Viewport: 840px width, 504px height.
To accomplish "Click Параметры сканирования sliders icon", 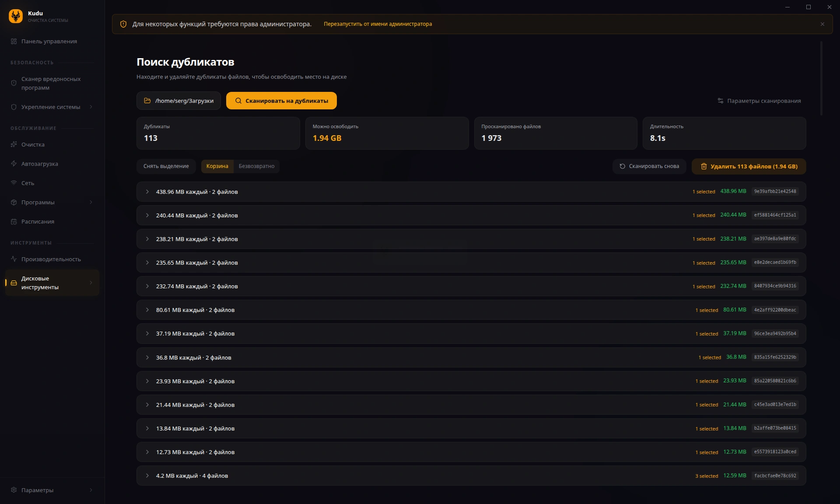I will click(x=720, y=101).
